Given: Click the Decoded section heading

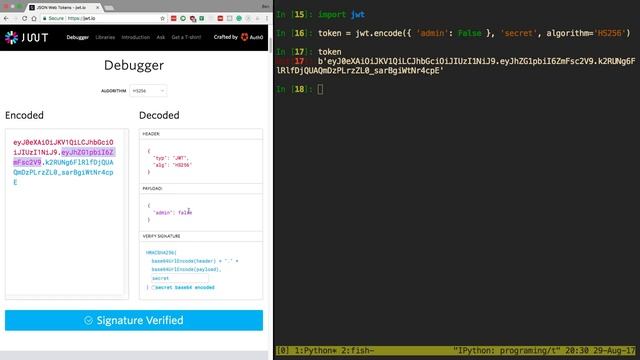Looking at the screenshot, I should (x=159, y=116).
